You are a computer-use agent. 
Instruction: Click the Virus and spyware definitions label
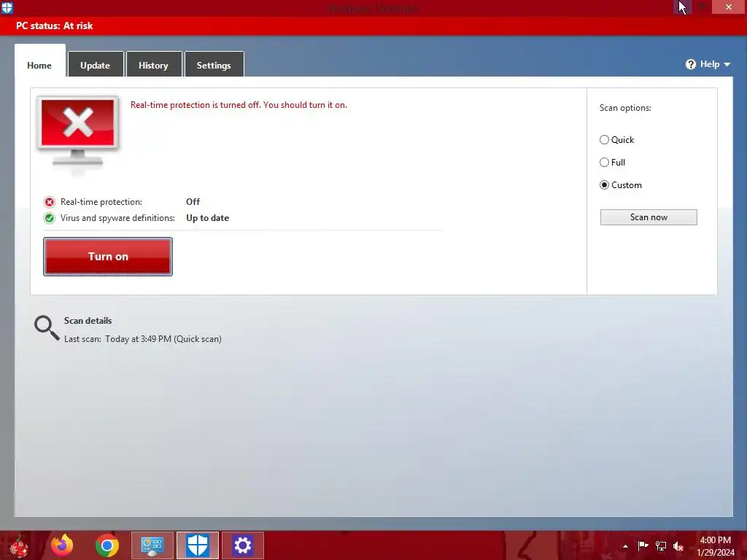point(117,218)
